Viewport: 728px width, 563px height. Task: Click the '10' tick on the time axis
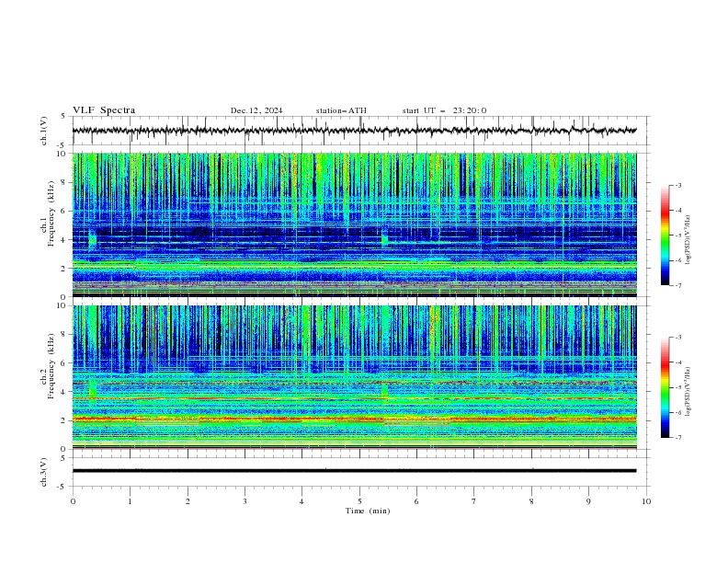(646, 501)
